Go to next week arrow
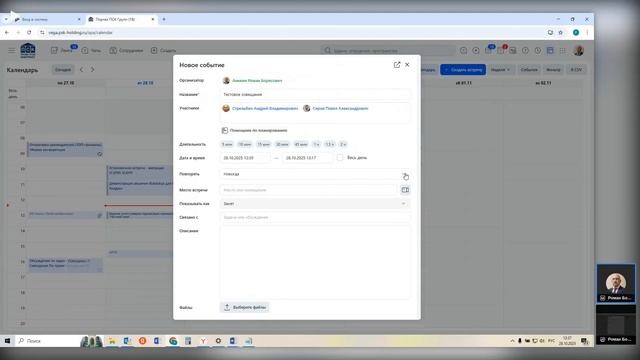 (x=93, y=69)
